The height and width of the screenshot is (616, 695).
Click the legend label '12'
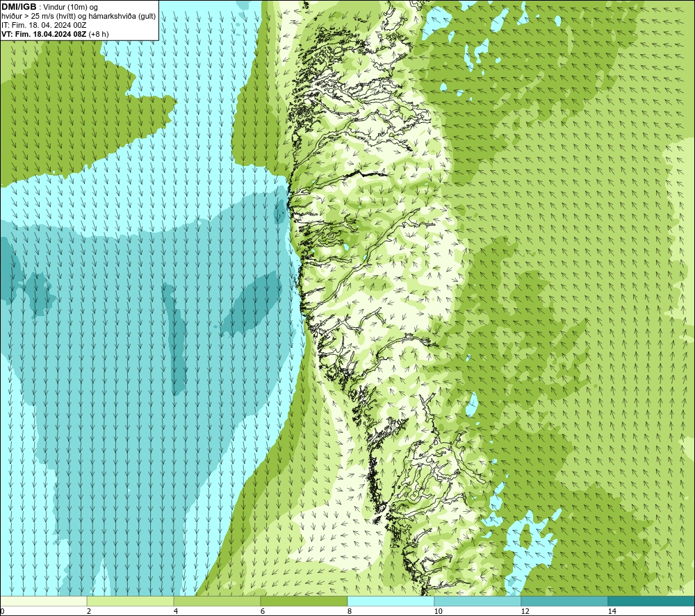[525, 611]
